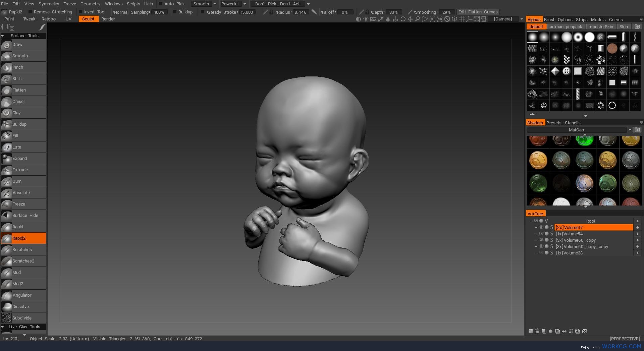Click Edit Flatten Curves button

[478, 12]
